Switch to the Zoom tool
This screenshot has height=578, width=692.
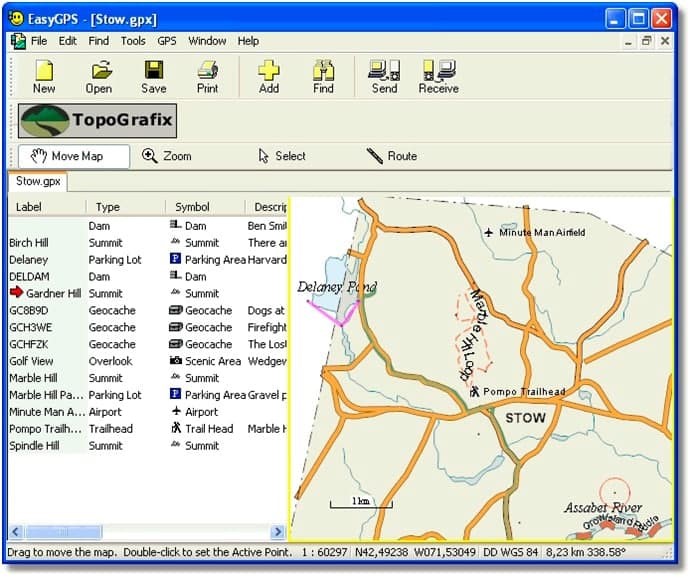pyautogui.click(x=167, y=156)
